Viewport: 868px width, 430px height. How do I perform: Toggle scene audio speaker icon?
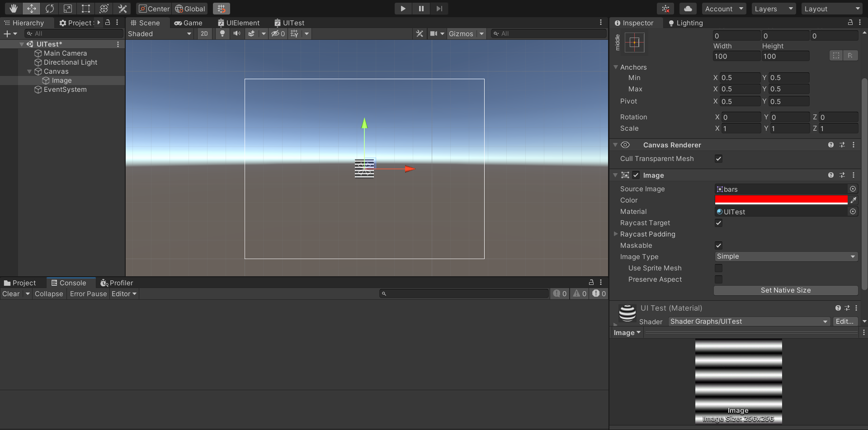pos(236,33)
